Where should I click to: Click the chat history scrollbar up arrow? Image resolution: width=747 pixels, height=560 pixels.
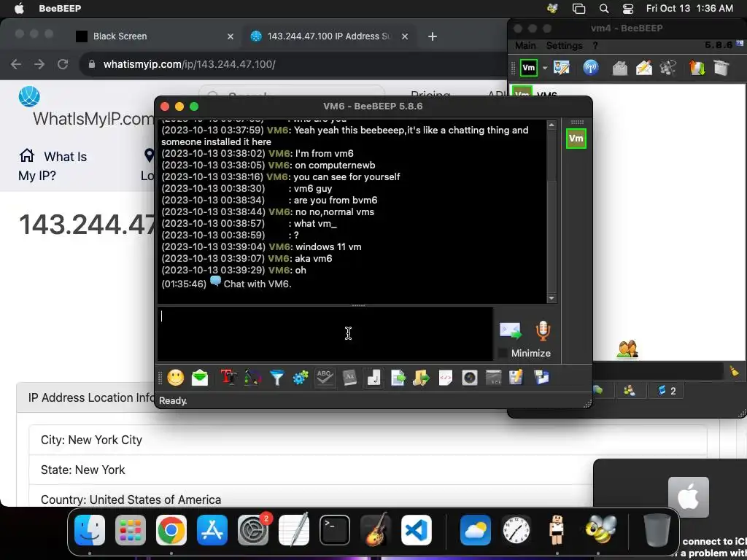coord(551,125)
